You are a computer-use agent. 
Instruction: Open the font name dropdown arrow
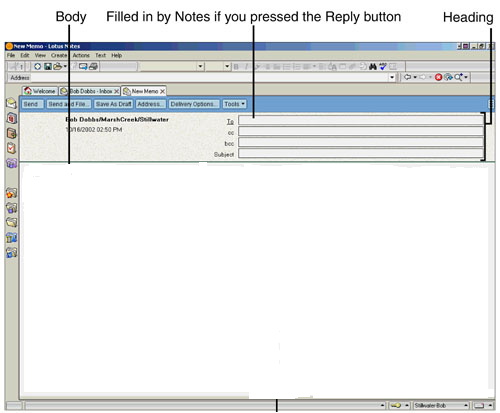click(200, 66)
